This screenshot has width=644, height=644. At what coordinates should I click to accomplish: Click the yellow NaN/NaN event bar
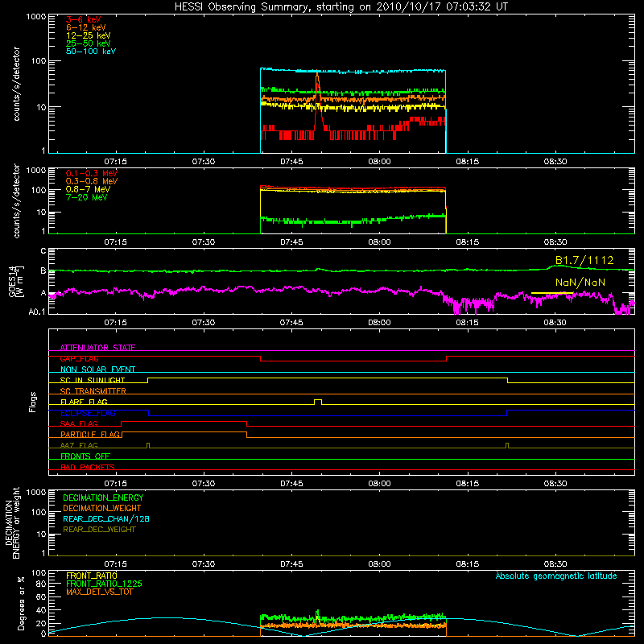[551, 293]
